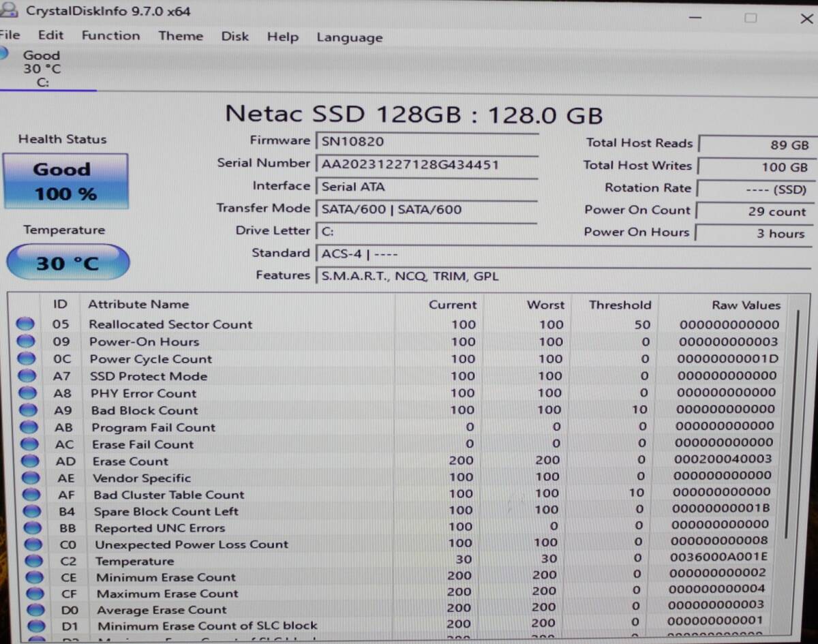Viewport: 818px width, 644px height.
Task: Select the Unexpected Power Loss Count text
Action: pos(192,545)
